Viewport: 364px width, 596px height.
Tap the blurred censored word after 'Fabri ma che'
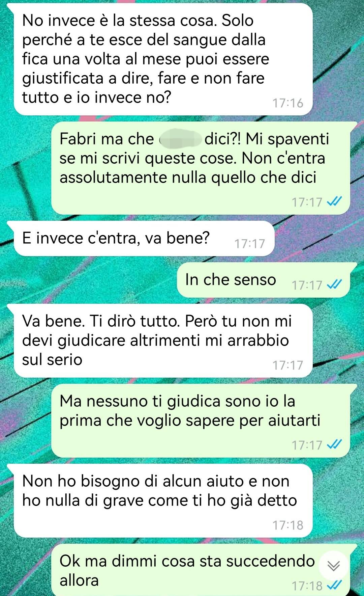coord(180,139)
